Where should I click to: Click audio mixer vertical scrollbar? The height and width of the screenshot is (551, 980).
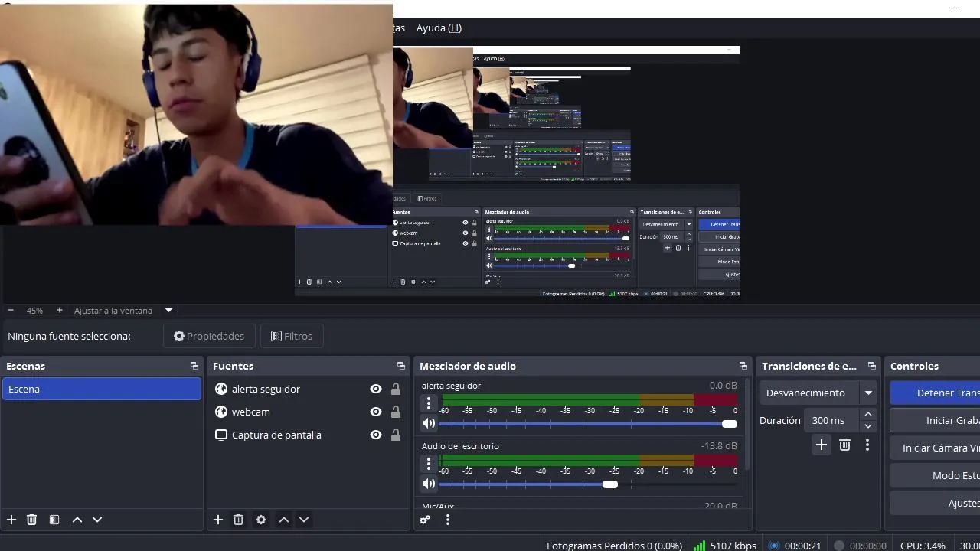[747, 425]
